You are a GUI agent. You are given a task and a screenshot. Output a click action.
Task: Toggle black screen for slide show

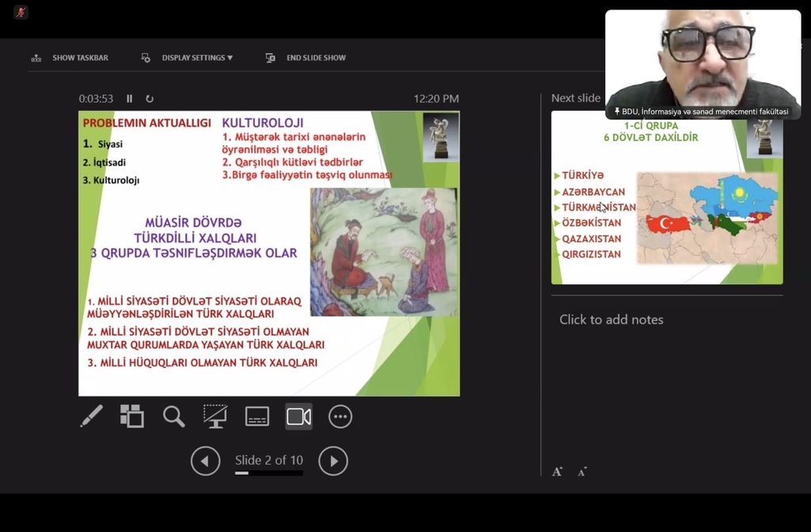[x=215, y=416]
